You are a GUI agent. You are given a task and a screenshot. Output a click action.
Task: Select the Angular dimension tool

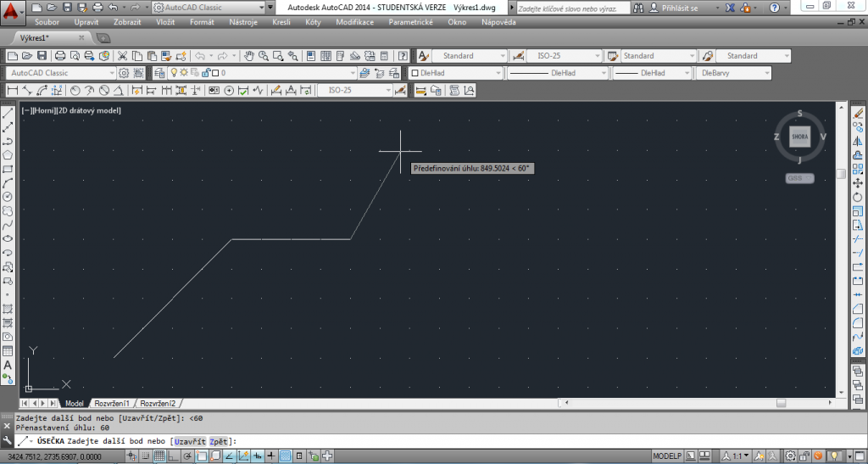(x=119, y=90)
